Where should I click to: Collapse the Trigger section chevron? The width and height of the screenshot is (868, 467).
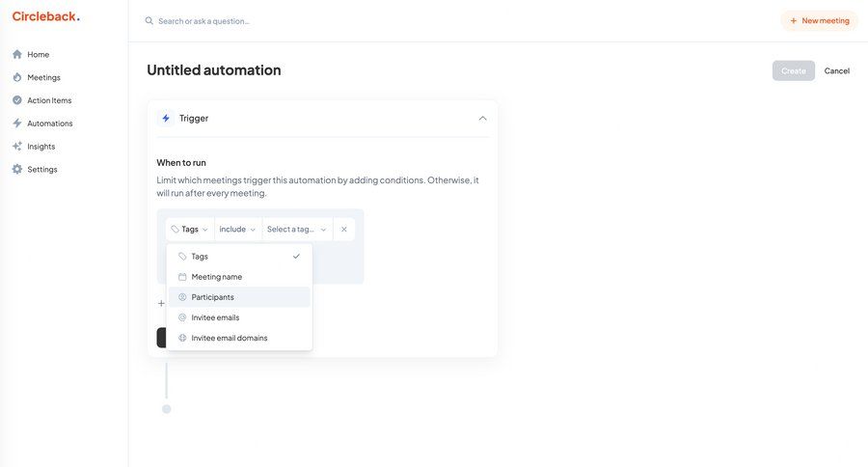pyautogui.click(x=482, y=119)
